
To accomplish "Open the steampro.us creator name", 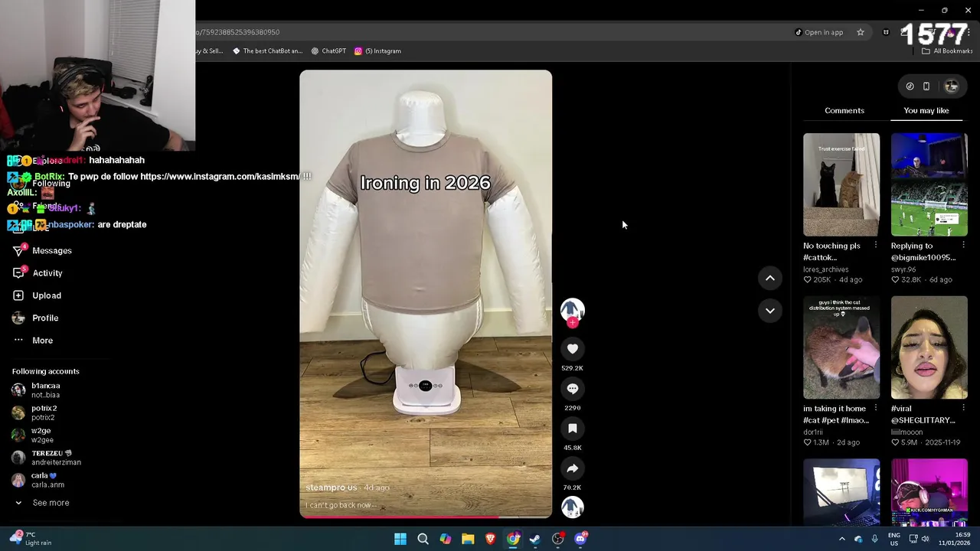I will 332,487.
